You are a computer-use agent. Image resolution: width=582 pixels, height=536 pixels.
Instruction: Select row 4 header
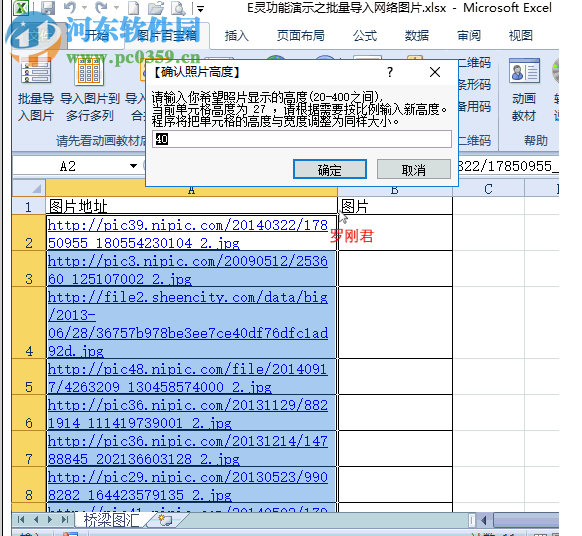(29, 322)
